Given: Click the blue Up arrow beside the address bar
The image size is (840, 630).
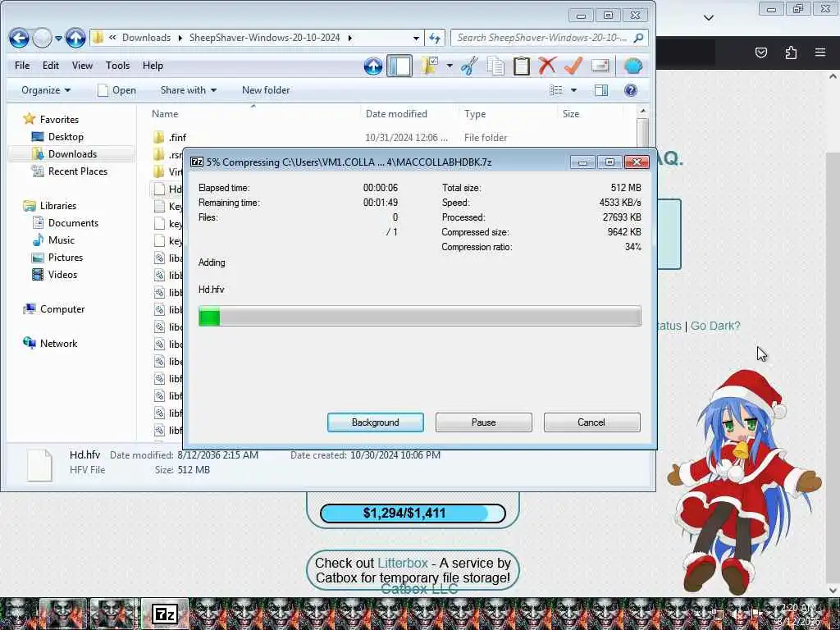Looking at the screenshot, I should (x=75, y=38).
